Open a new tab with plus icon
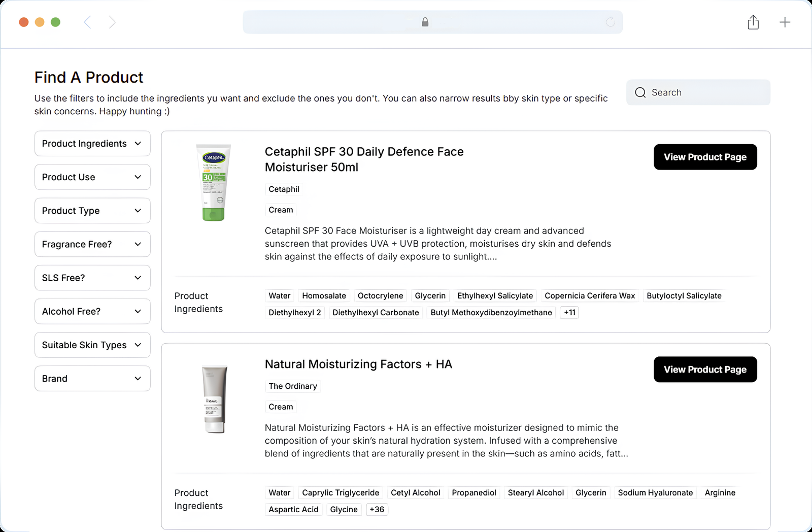Screen dimensions: 812x532 coord(785,22)
